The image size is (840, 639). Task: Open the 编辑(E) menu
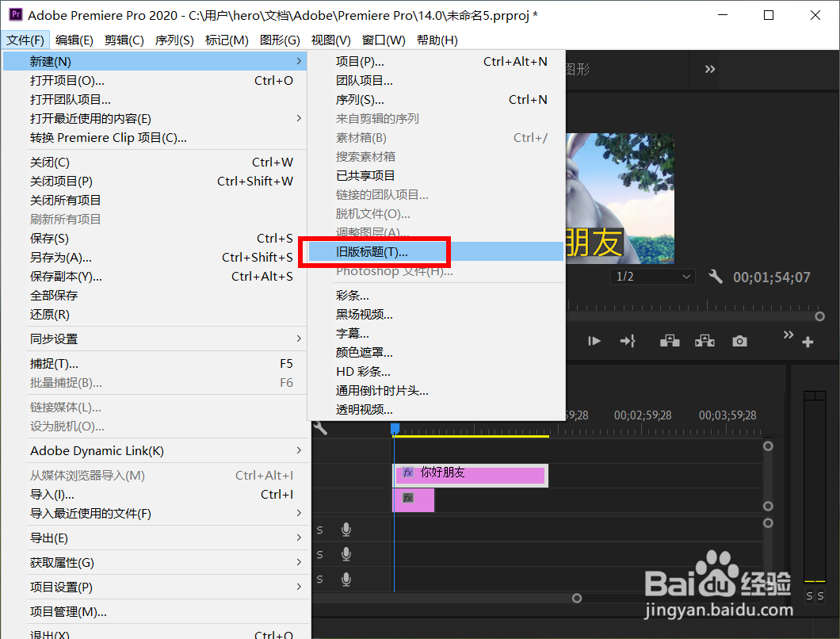74,40
